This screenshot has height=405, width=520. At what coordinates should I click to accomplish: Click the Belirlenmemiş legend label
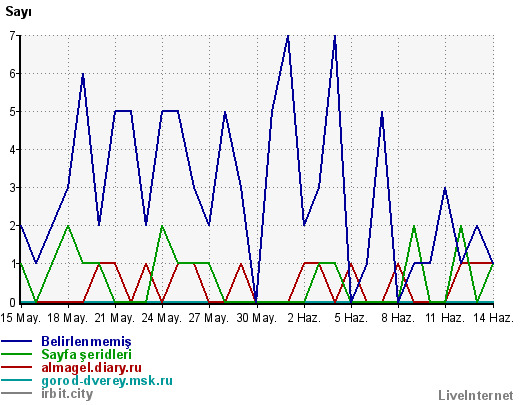point(86,341)
